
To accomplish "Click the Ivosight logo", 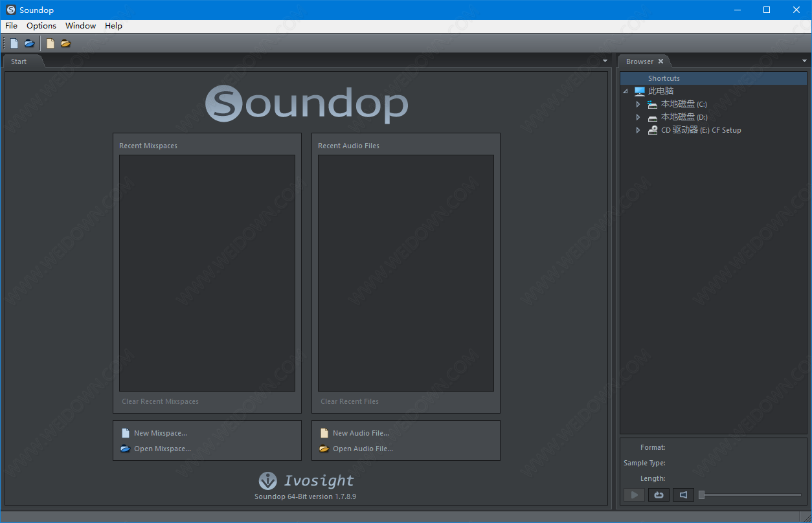I will (x=306, y=480).
